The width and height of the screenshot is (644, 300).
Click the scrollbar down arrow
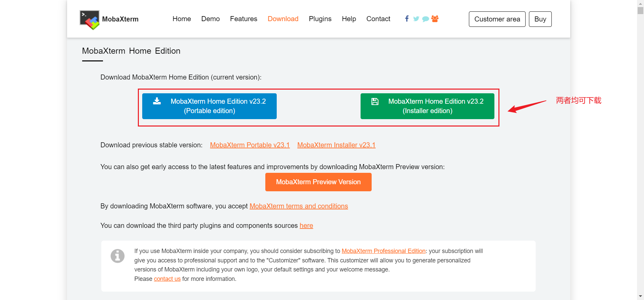point(641,296)
